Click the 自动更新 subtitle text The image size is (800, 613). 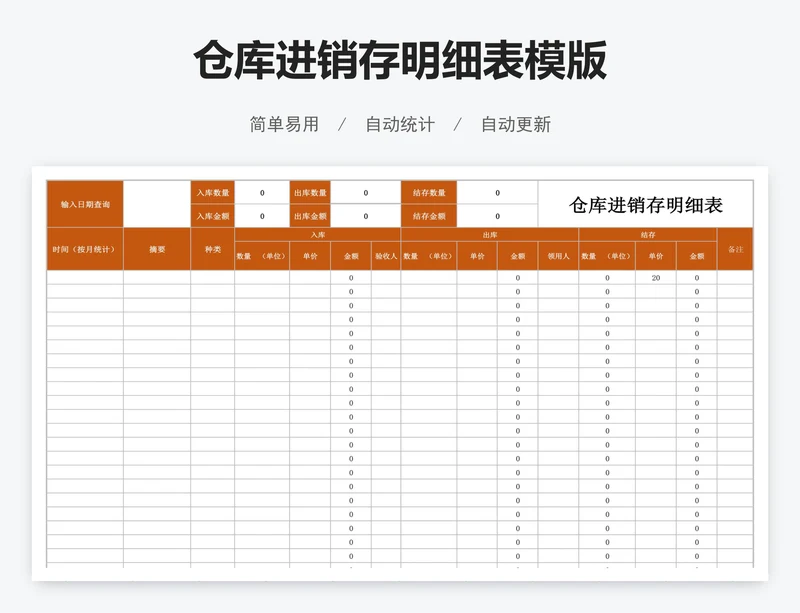coord(516,124)
